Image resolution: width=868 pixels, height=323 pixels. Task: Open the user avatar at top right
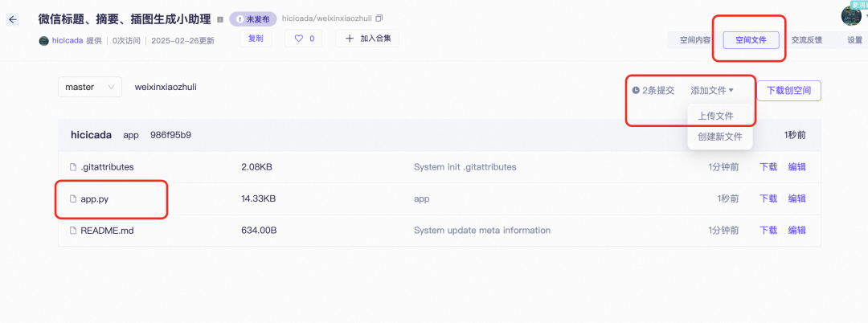[852, 15]
